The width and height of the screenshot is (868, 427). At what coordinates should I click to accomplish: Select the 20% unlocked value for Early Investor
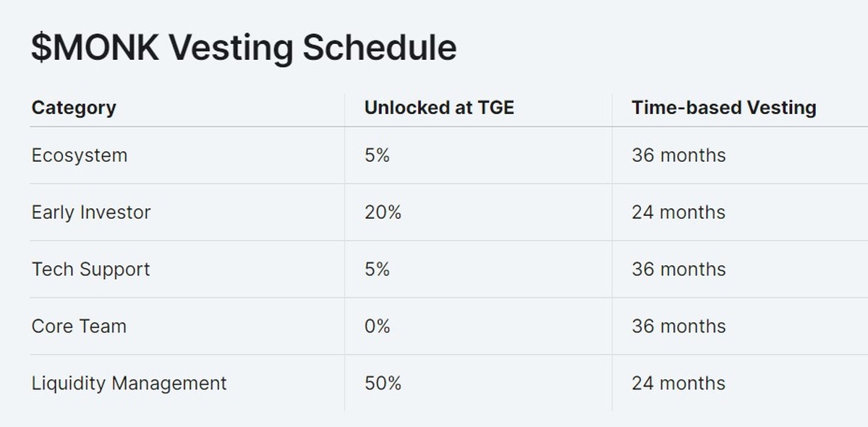coord(383,212)
